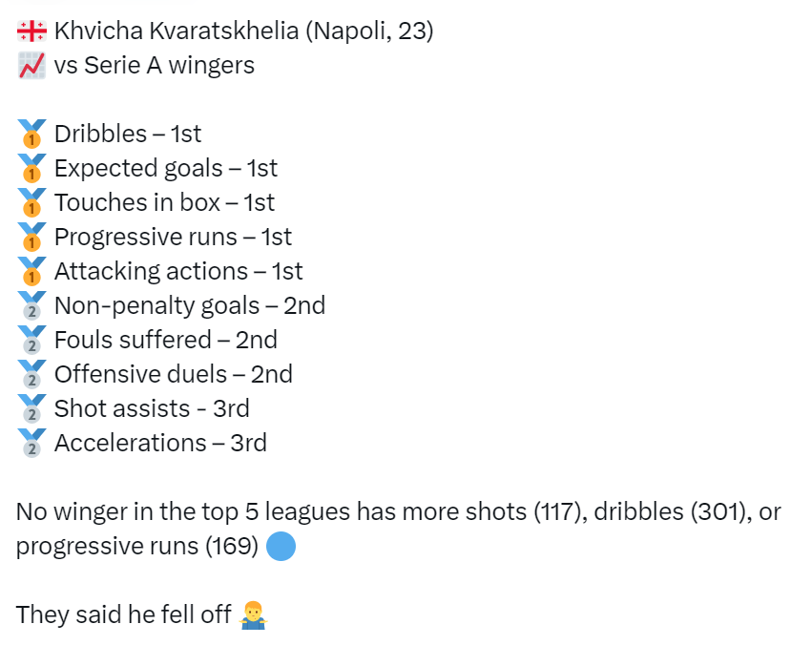The image size is (812, 645).
Task: Click the upward trend chart emoji
Action: pyautogui.click(x=31, y=66)
